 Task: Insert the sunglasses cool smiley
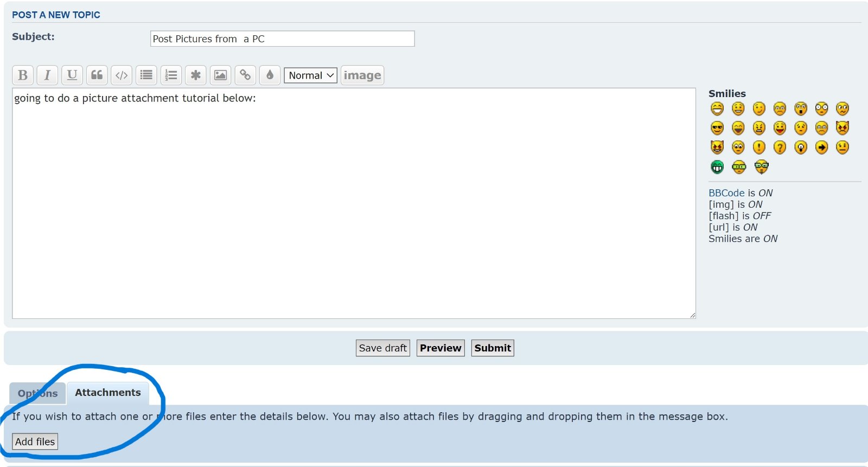(717, 128)
